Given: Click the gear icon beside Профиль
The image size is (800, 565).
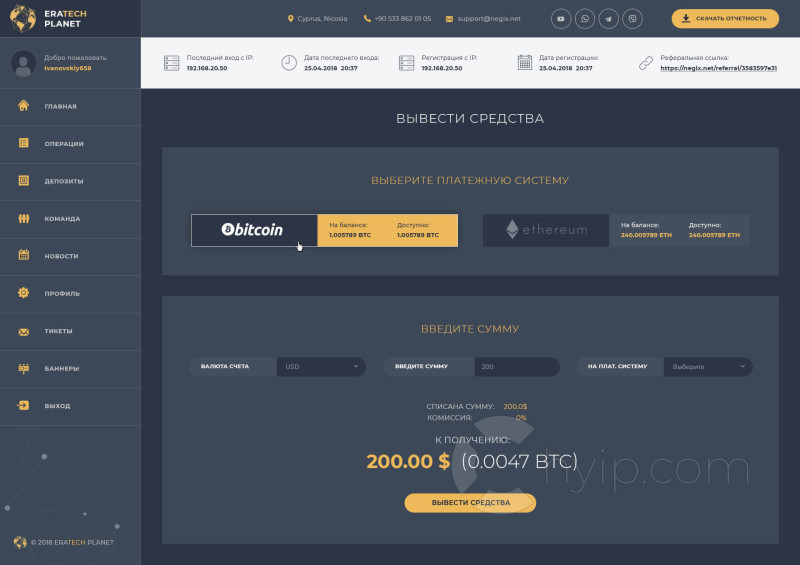Looking at the screenshot, I should (23, 293).
